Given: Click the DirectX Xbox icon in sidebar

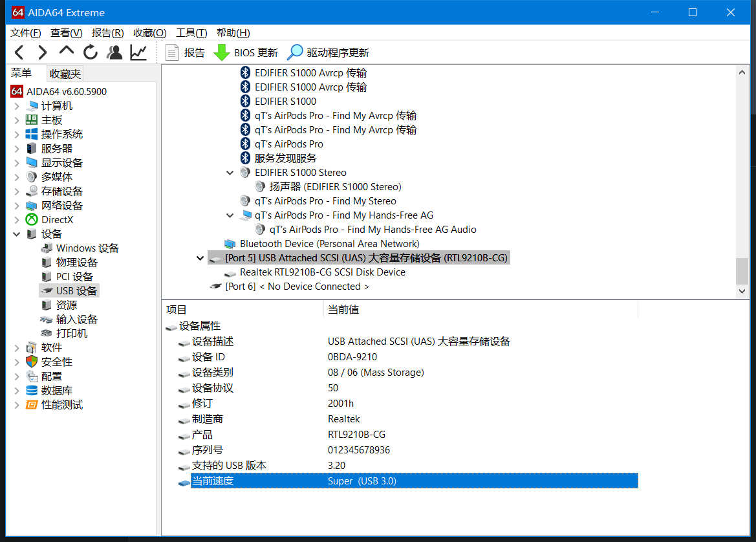Looking at the screenshot, I should pyautogui.click(x=32, y=219).
